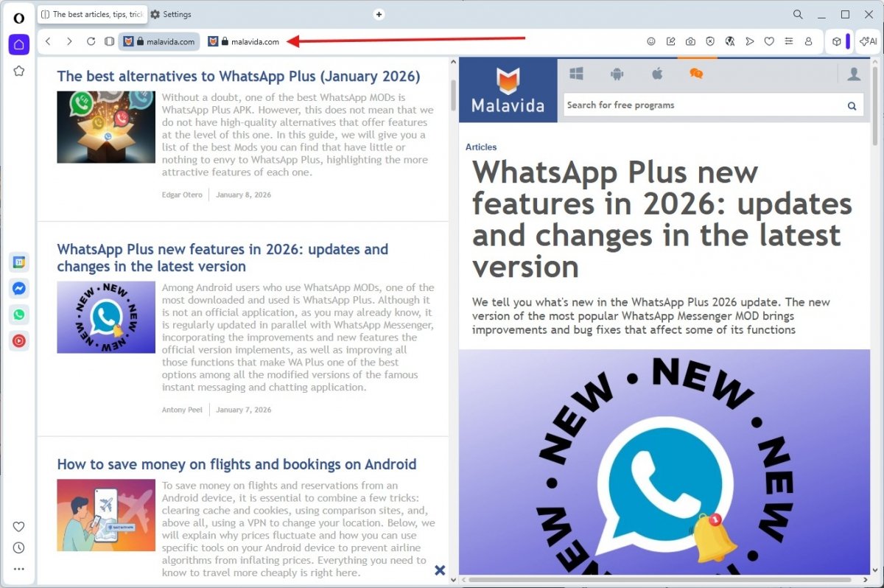884x588 pixels.
Task: Open the Easy Setup sliders panel
Action: coord(789,42)
